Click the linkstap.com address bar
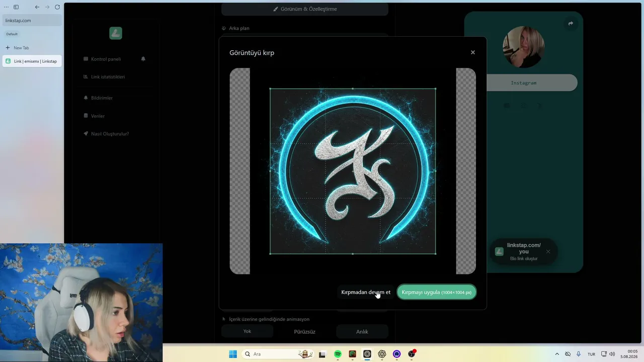This screenshot has height=362, width=644. coord(32,21)
